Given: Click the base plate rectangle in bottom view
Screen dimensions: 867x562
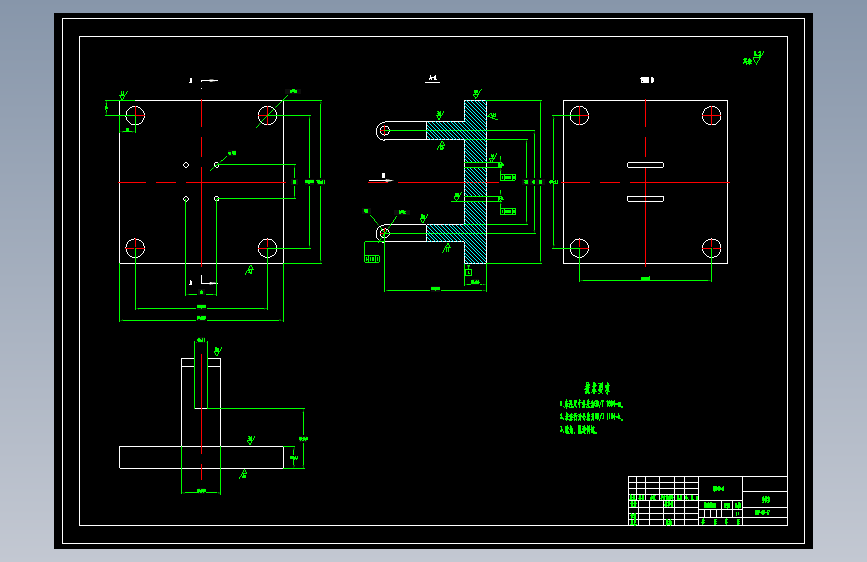Looking at the screenshot, I should click(x=201, y=457).
